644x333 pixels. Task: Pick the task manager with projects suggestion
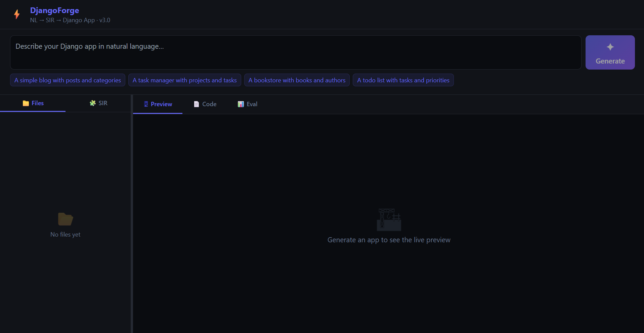pos(184,80)
